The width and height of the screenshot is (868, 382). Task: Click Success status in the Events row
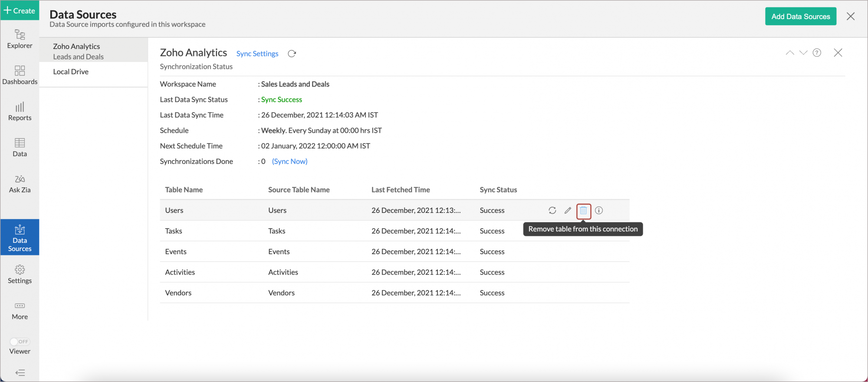pos(492,251)
